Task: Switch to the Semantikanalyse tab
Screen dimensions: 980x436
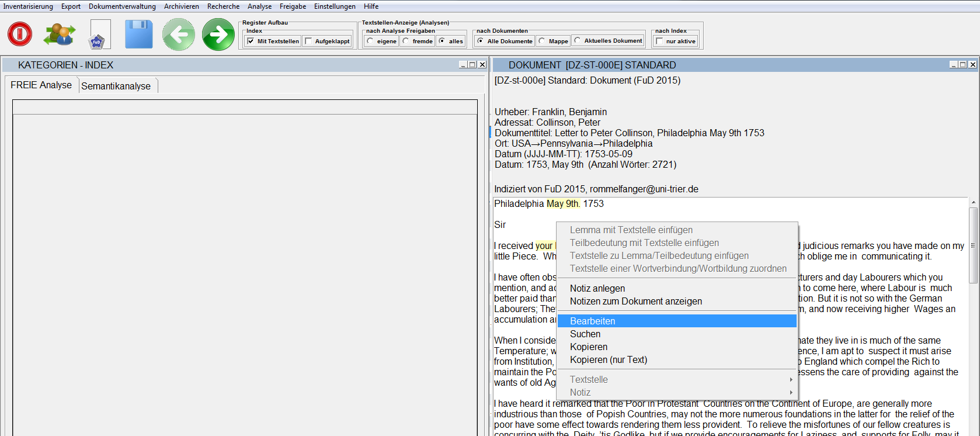Action: tap(116, 86)
